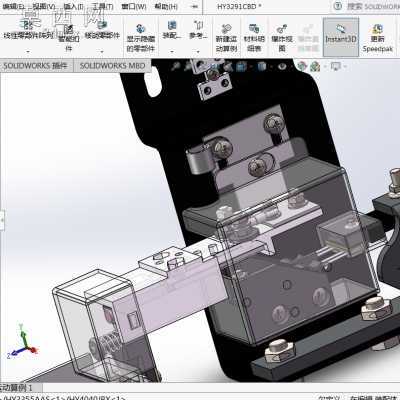This screenshot has height=400, width=400.
Task: Click the Exploded View (爆炸视图) tool
Action: coord(282,38)
